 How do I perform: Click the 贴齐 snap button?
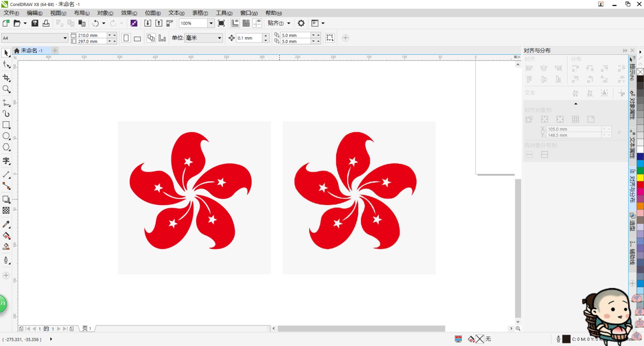[x=276, y=23]
